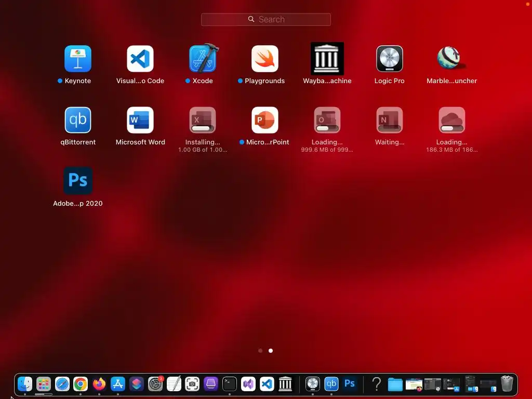
Task: Click the waiting OneNote icon
Action: [x=390, y=120]
